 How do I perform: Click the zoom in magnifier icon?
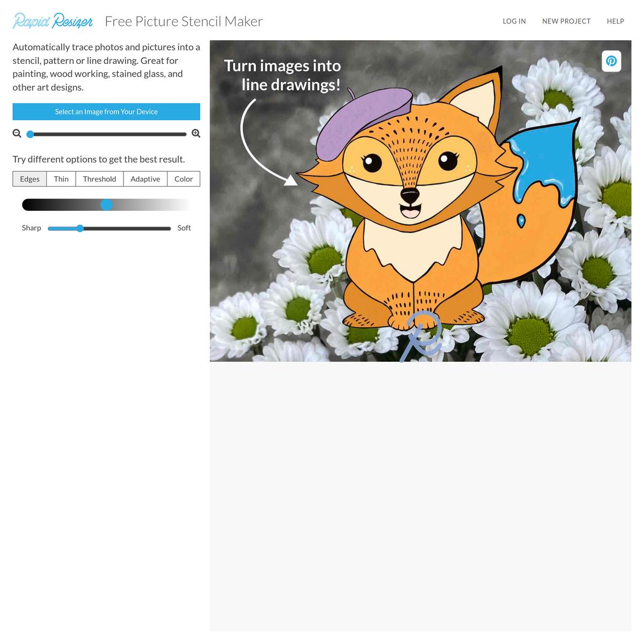(x=196, y=134)
